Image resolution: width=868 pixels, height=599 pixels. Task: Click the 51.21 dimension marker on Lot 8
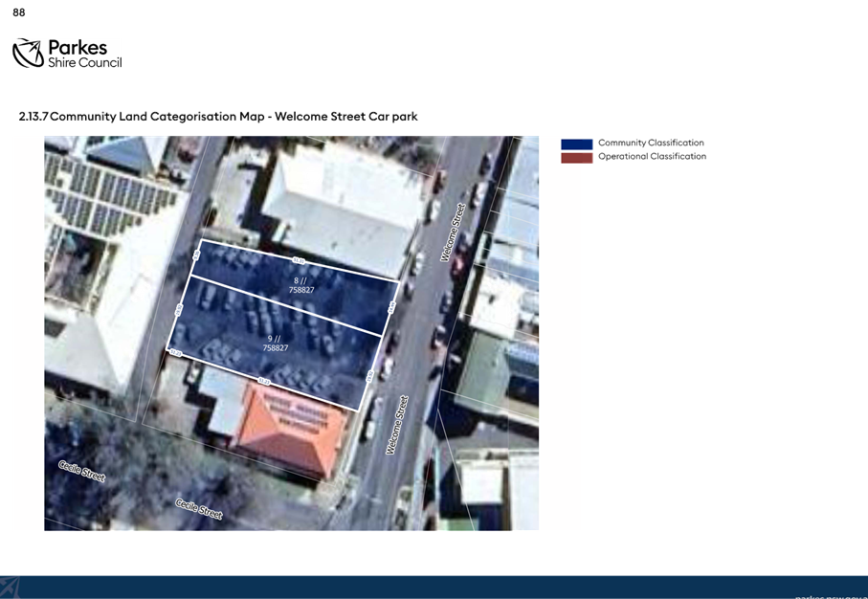(299, 260)
